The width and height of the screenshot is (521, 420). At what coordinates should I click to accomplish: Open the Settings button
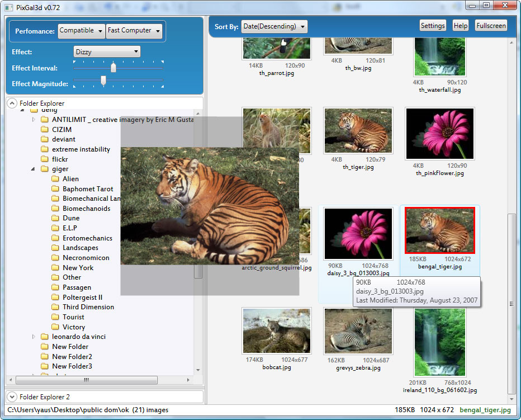(x=432, y=26)
